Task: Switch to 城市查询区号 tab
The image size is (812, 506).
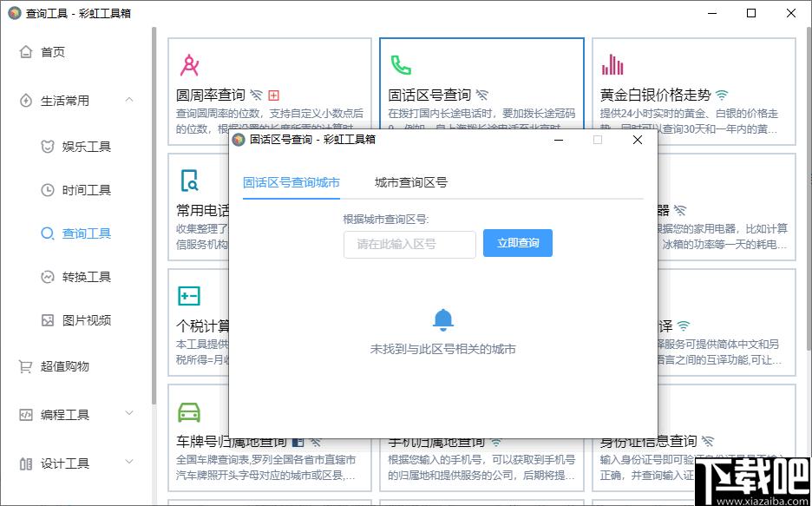Action: pos(411,182)
